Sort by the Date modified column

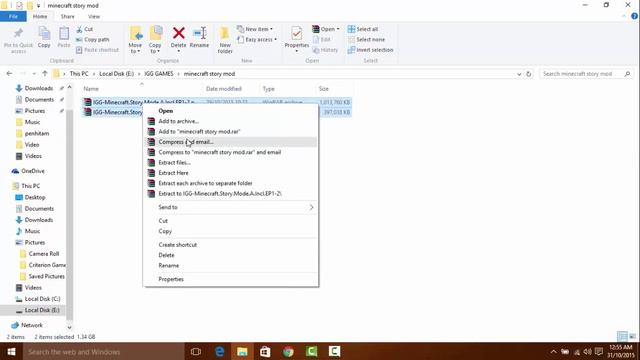click(224, 89)
